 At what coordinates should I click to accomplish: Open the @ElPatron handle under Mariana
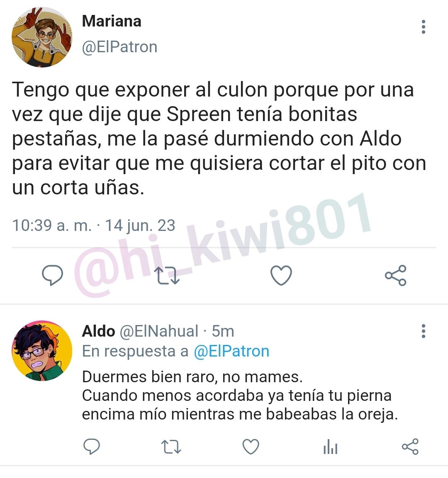pyautogui.click(x=119, y=47)
